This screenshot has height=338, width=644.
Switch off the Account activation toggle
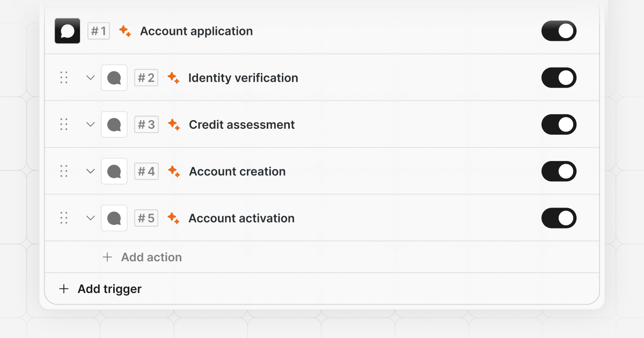(559, 218)
